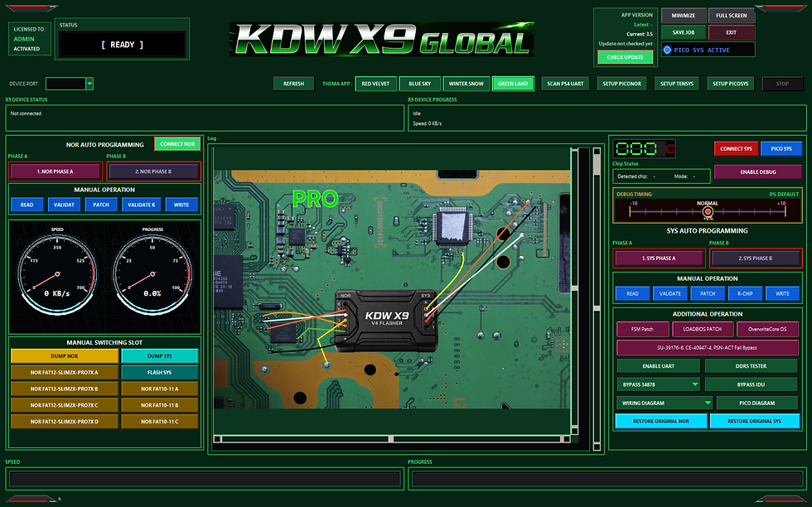Start 2. NOR Phase B programming
Image resolution: width=812 pixels, height=507 pixels.
153,171
